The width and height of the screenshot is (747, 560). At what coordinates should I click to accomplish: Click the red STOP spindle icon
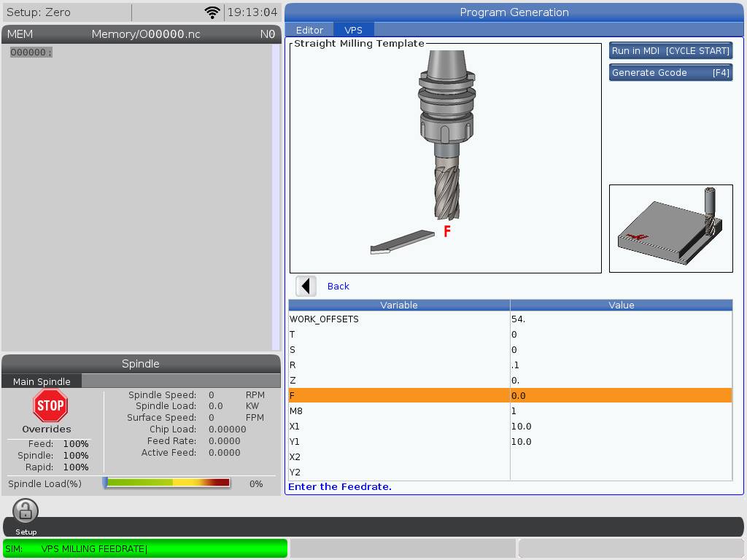tap(50, 405)
